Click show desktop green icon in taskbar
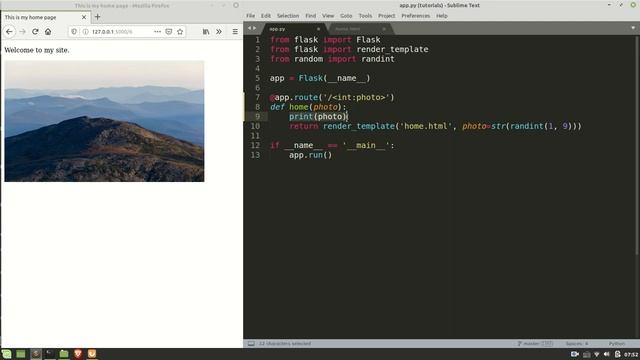Screen dimensions: 640x360 tap(21, 354)
